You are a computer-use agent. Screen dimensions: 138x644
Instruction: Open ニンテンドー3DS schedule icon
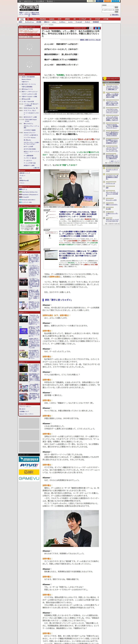click(20, 202)
